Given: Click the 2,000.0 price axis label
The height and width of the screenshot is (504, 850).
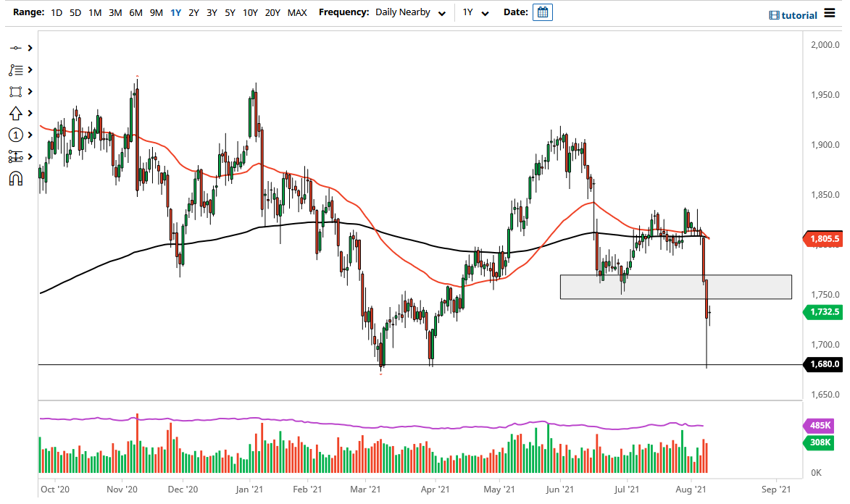Looking at the screenshot, I should coord(825,45).
